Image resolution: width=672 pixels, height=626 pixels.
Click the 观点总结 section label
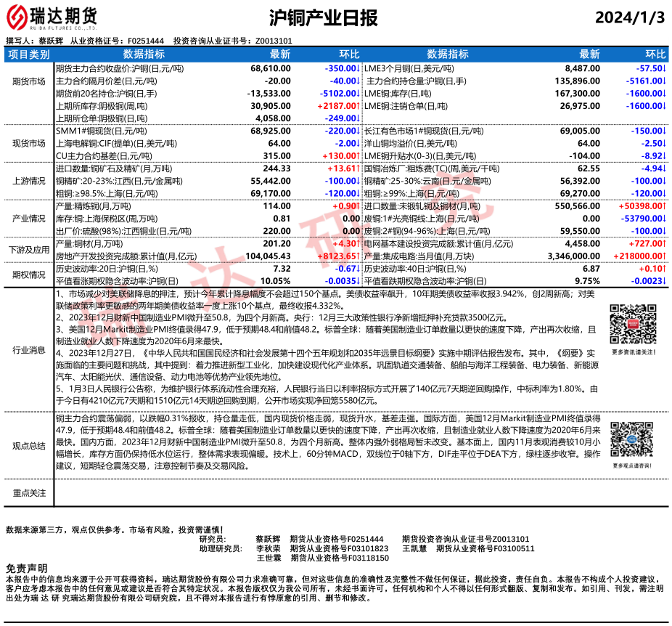coord(29,447)
